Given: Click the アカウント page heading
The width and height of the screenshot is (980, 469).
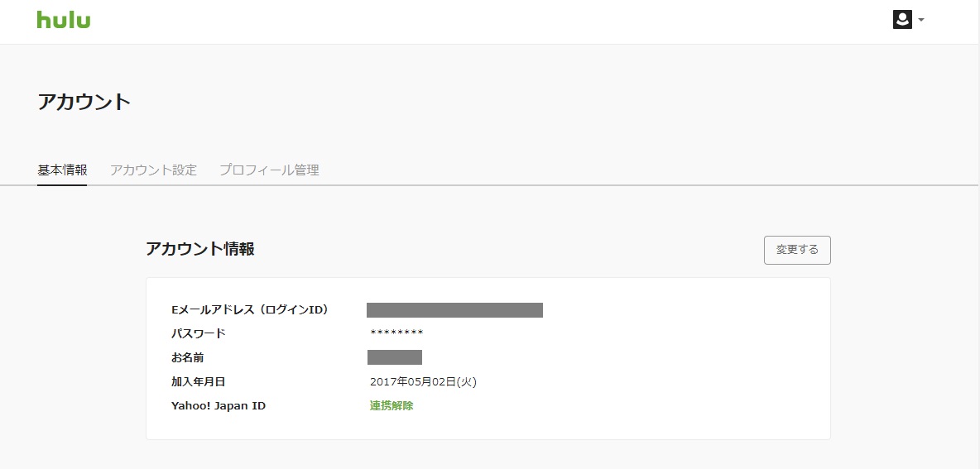Looking at the screenshot, I should click(x=84, y=102).
